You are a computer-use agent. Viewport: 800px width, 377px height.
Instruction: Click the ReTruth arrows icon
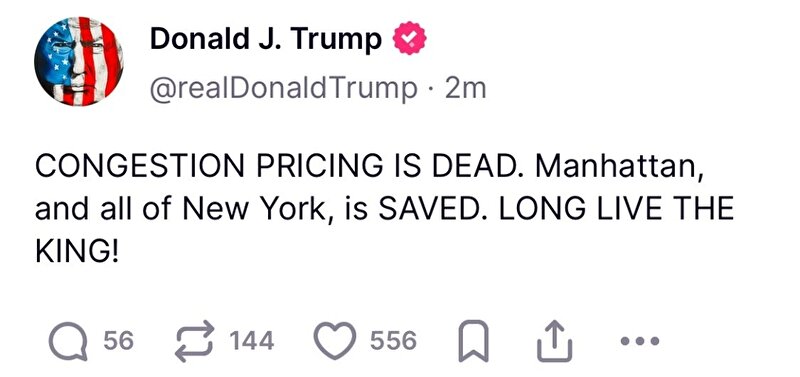(194, 341)
